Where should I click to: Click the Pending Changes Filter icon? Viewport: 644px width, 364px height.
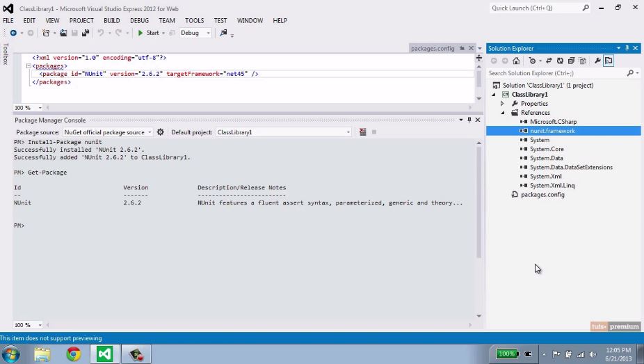click(532, 61)
